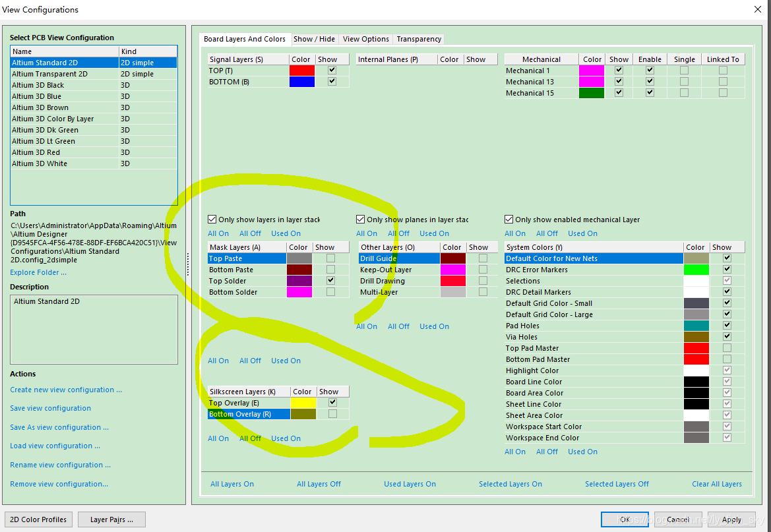Uncheck Show for Top Overlay silkscreen
The image size is (771, 532).
point(333,403)
